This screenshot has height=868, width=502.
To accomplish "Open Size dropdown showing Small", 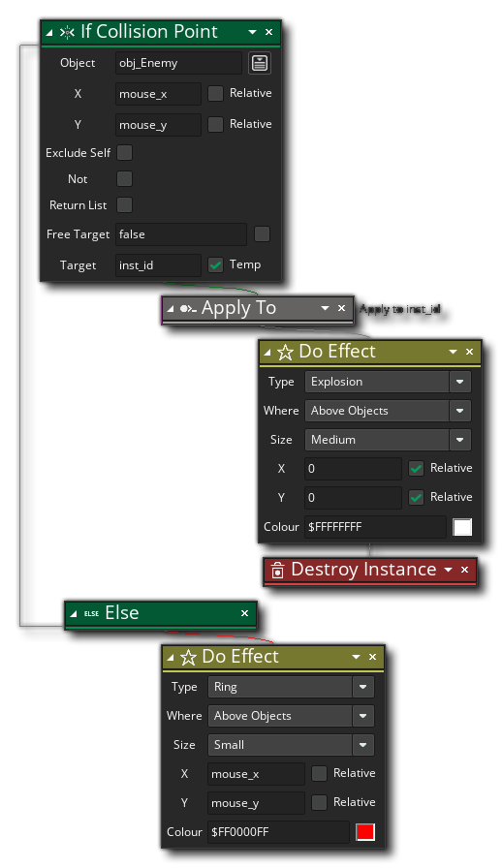I will click(362, 745).
